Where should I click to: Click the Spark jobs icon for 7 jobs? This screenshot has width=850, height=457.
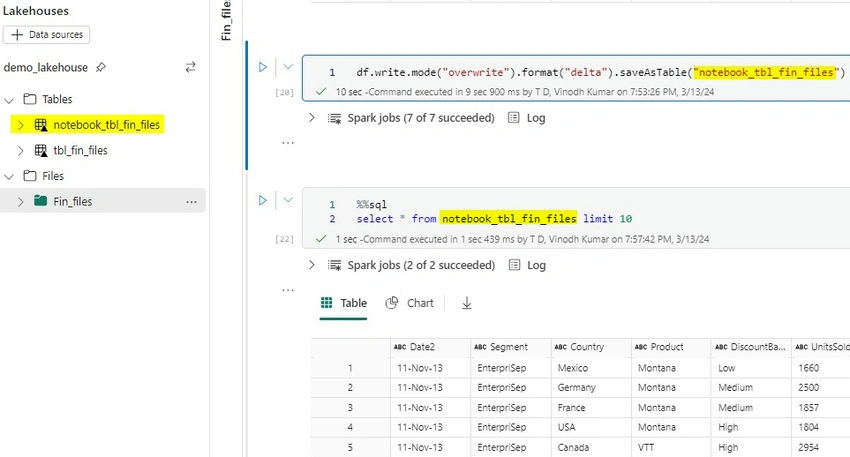[334, 118]
